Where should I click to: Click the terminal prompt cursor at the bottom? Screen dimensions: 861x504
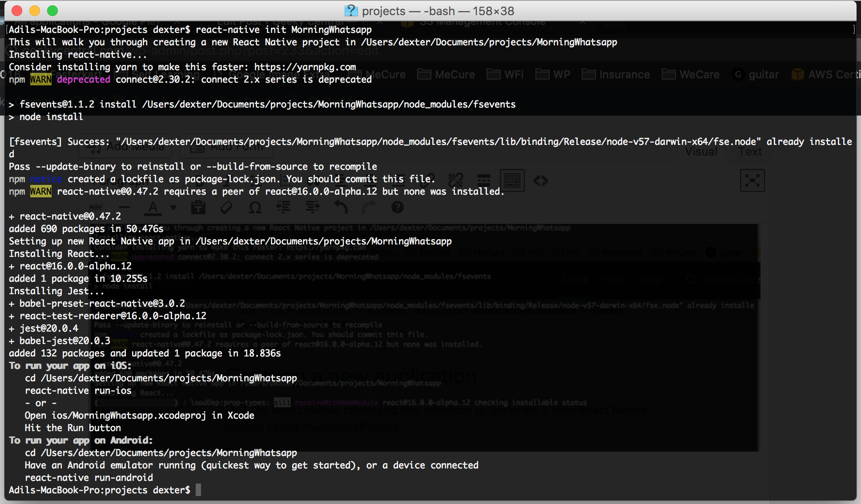coord(198,490)
